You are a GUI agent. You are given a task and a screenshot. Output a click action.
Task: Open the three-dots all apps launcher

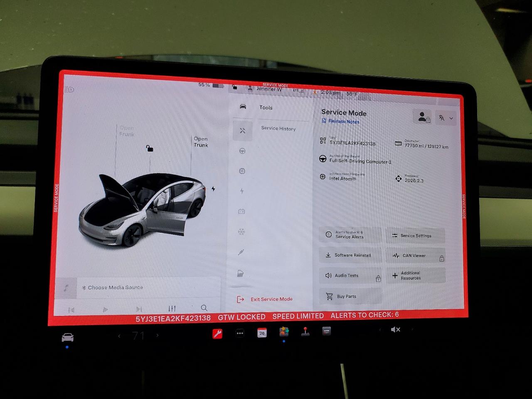click(x=240, y=333)
